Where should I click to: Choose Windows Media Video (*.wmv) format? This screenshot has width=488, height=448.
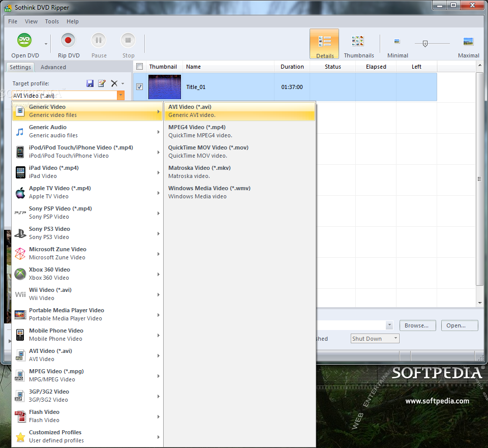coord(239,192)
